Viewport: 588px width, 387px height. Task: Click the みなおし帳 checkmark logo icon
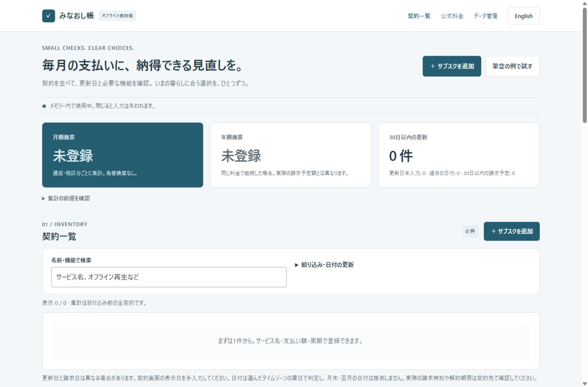[49, 16]
